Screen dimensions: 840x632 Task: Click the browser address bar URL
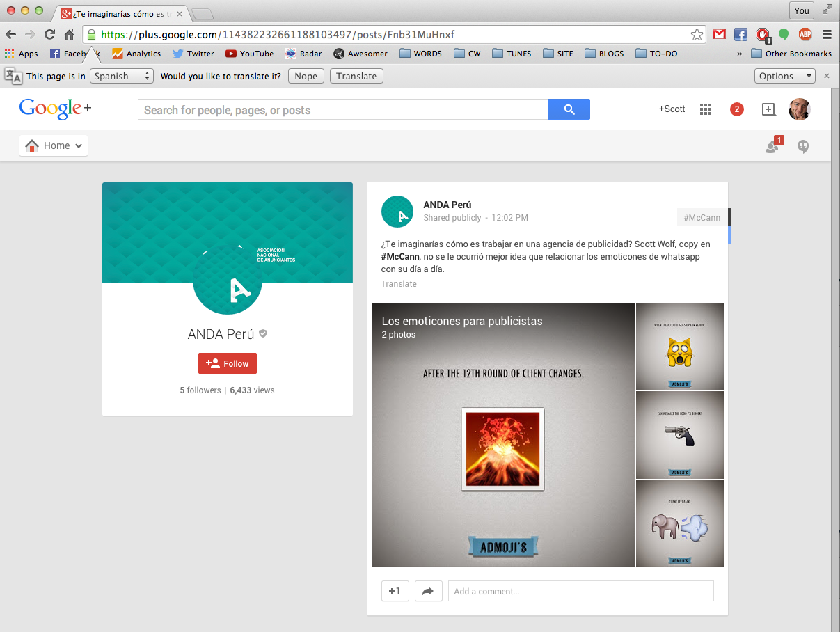point(394,34)
